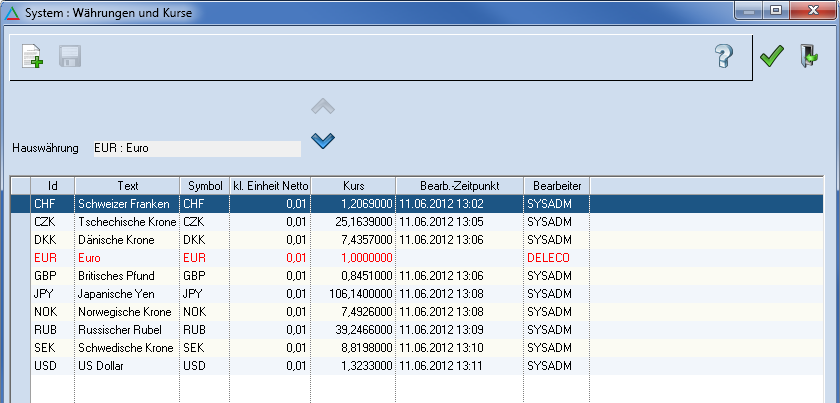Maximize the Währungen und Kurse window

point(774,11)
